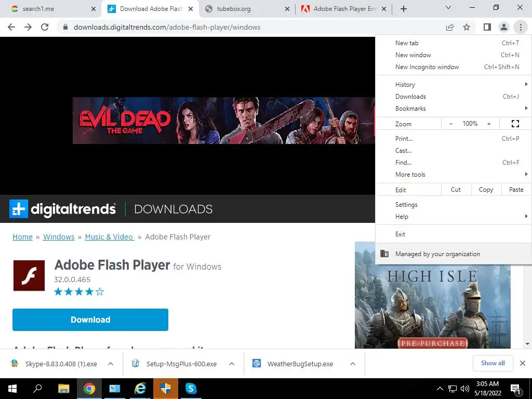The image size is (532, 399).
Task: Expand options for WeatherBugSetup.exe
Action: [x=353, y=364]
